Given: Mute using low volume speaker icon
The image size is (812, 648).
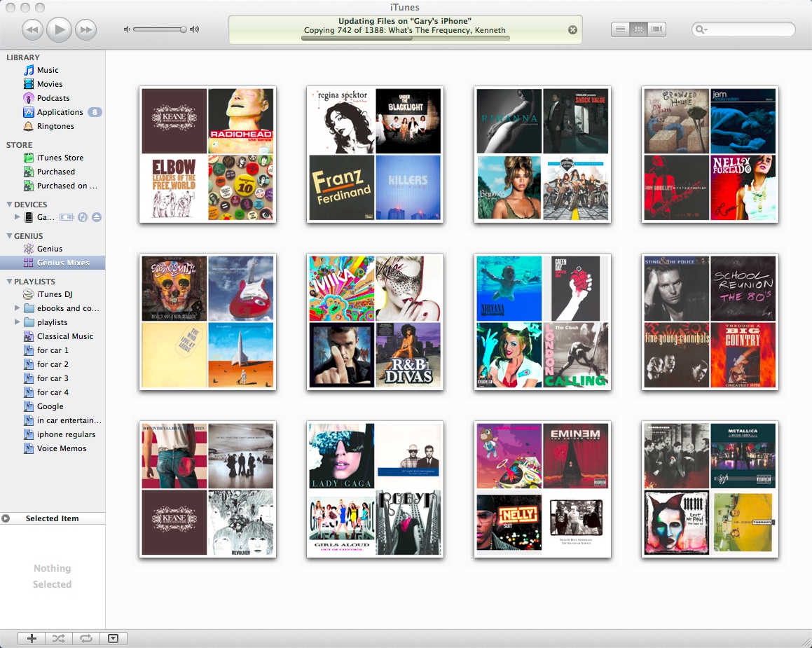Looking at the screenshot, I should (127, 29).
